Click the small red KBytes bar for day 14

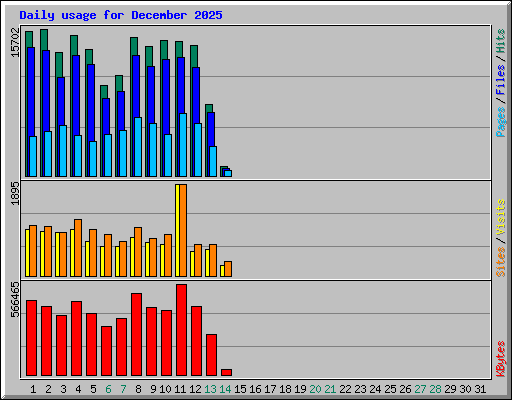pos(226,372)
